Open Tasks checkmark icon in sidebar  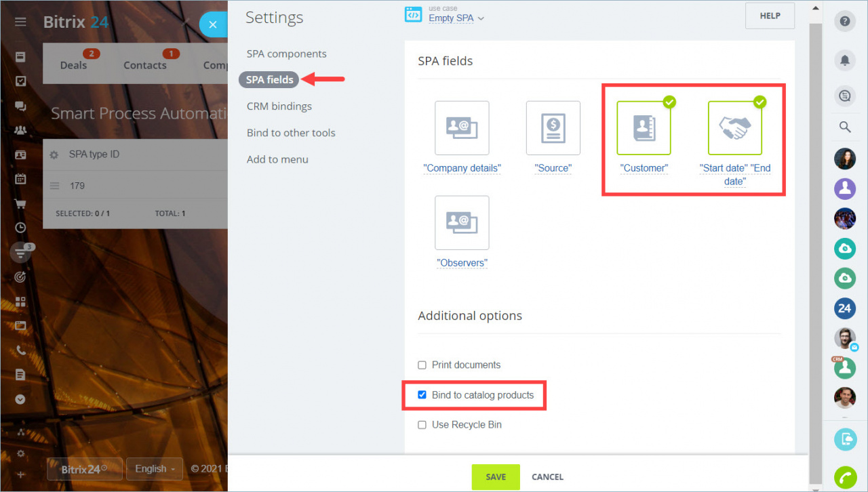[x=20, y=81]
